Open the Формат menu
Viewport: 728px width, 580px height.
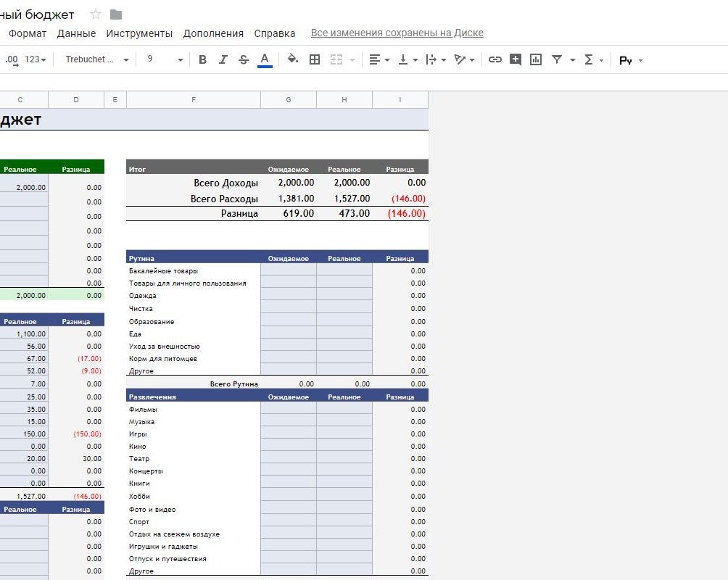click(28, 33)
